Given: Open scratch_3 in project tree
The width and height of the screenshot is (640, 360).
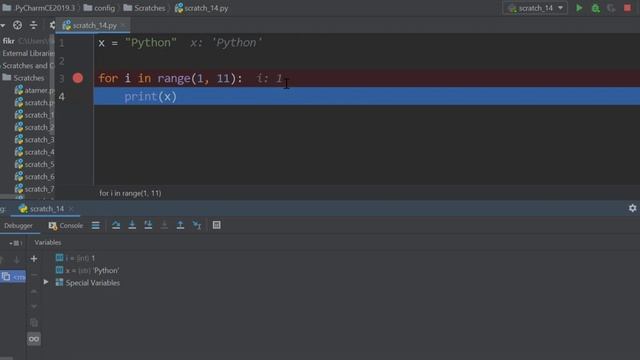Looking at the screenshot, I should click(x=34, y=140).
